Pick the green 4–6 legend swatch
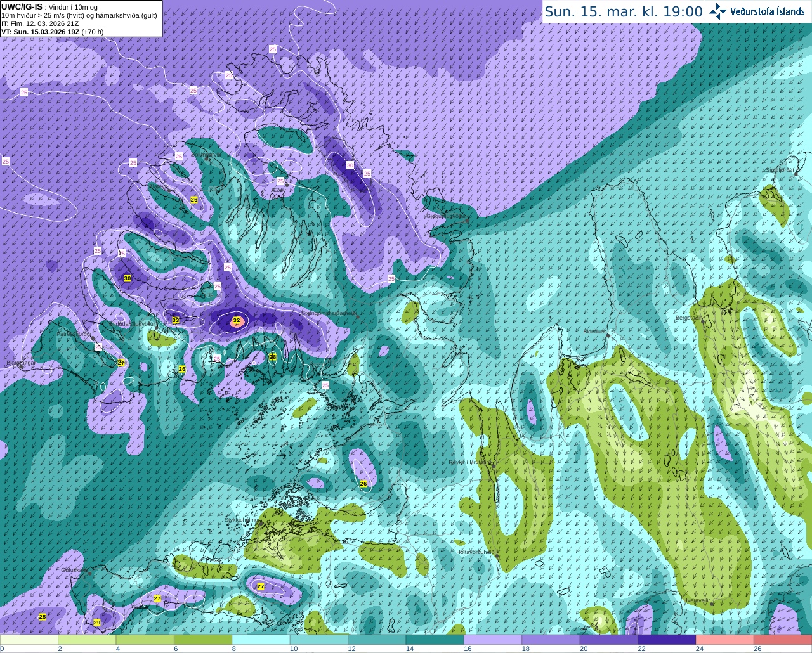This screenshot has height=653, width=812. click(145, 640)
